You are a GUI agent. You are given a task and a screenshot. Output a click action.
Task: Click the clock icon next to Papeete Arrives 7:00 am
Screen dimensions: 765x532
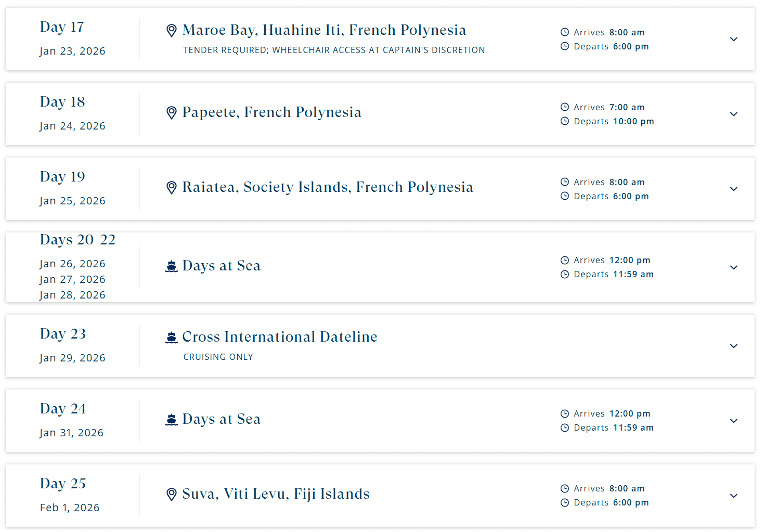(x=565, y=107)
